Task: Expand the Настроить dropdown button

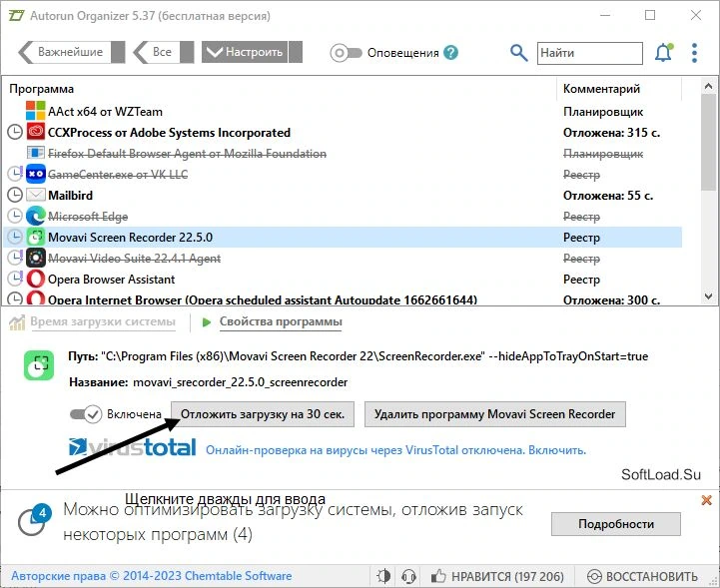Action: [245, 52]
